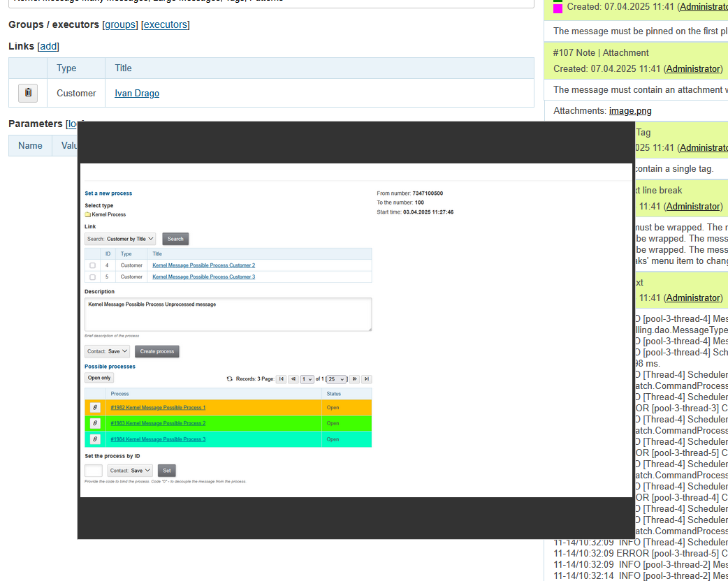Check the box for customer ID 5
Viewport: 728px width, 581px height.
click(x=92, y=277)
